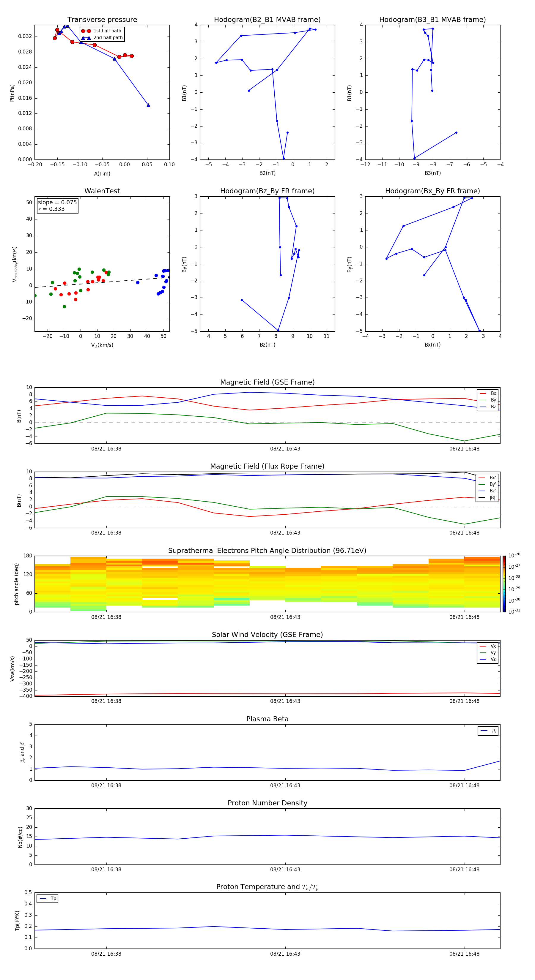
Task: Click the "A(T·m)" x-axis label
Action: coord(102,174)
